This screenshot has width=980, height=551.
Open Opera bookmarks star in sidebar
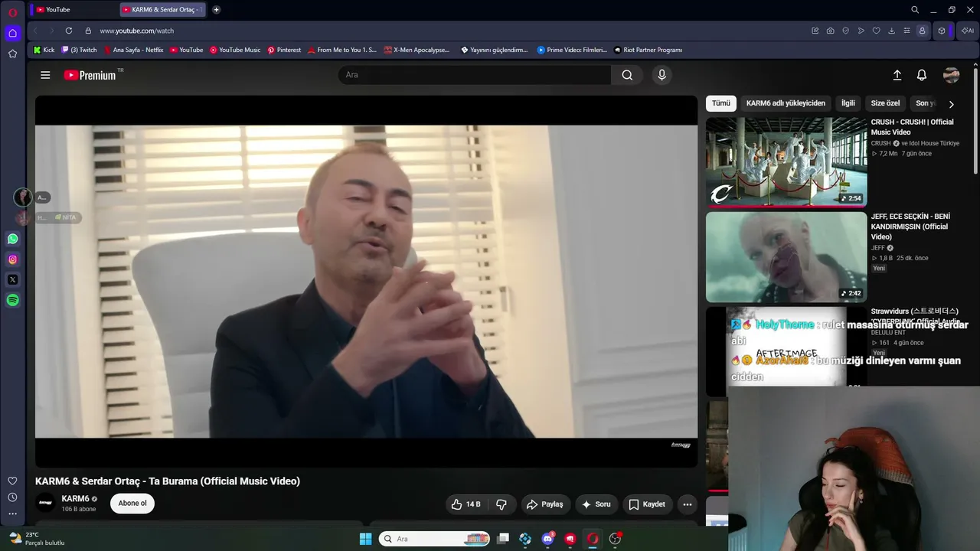12,54
